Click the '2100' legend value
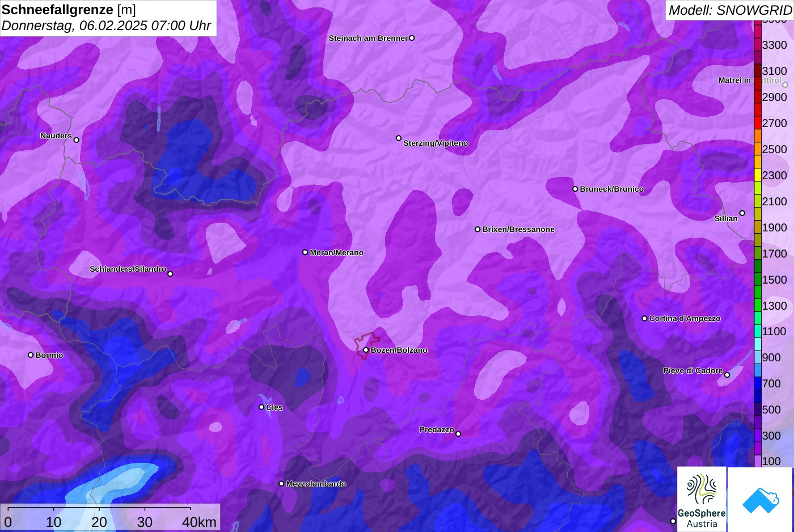The width and height of the screenshot is (794, 532). [775, 201]
